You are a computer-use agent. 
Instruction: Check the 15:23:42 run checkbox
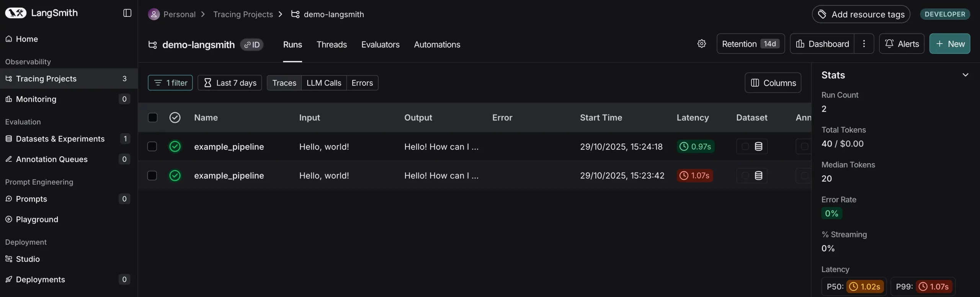coord(152,175)
